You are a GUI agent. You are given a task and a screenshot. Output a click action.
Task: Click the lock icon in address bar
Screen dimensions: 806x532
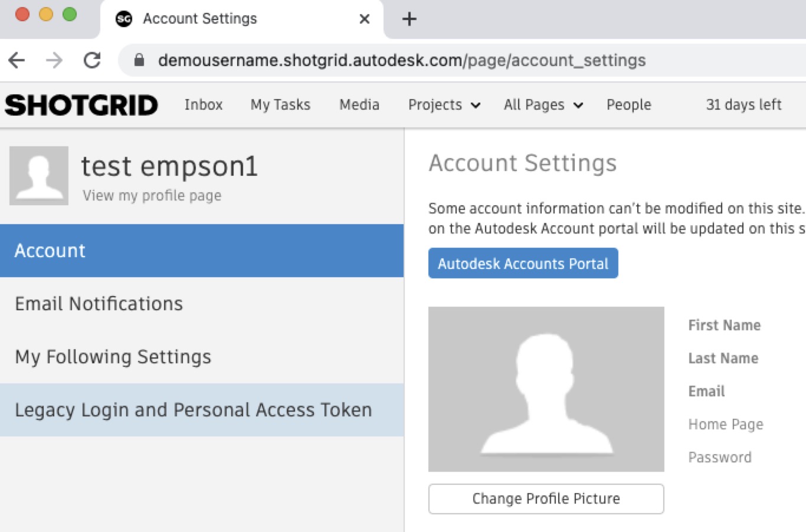point(139,60)
